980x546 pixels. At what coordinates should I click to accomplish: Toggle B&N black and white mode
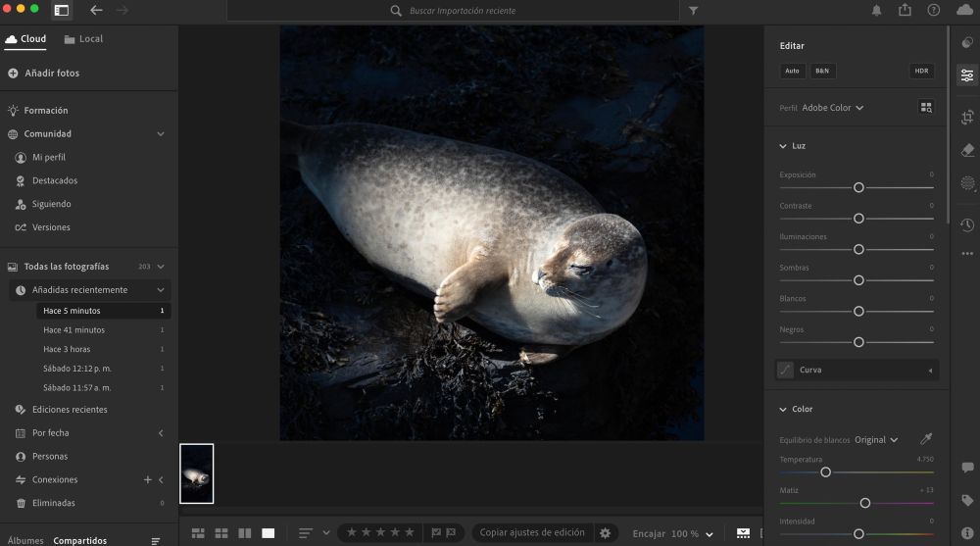(x=822, y=71)
